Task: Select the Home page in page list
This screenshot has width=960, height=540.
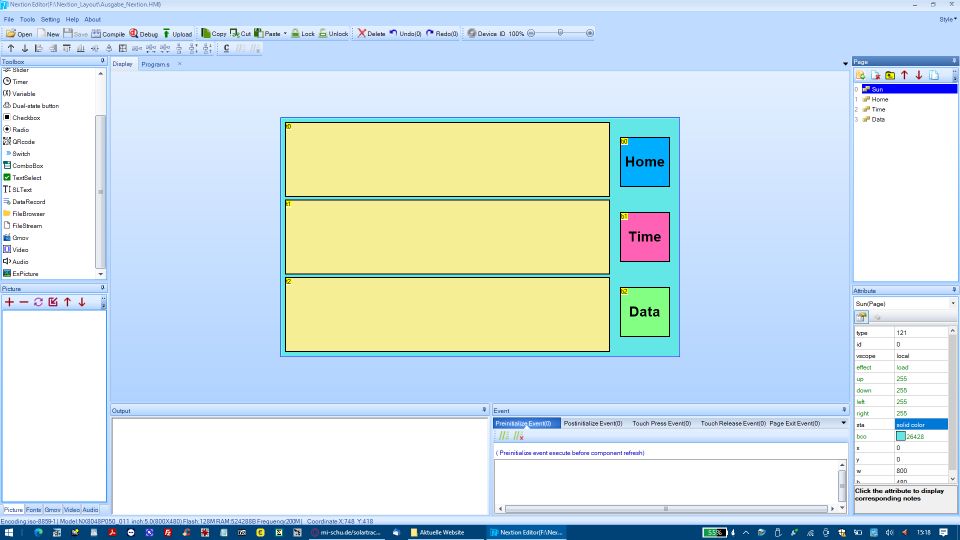Action: [x=879, y=99]
